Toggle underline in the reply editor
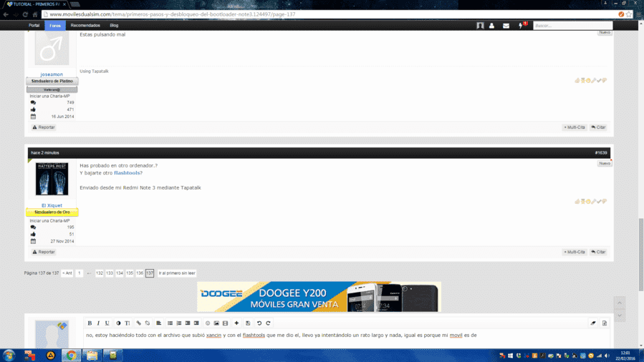 pyautogui.click(x=107, y=323)
